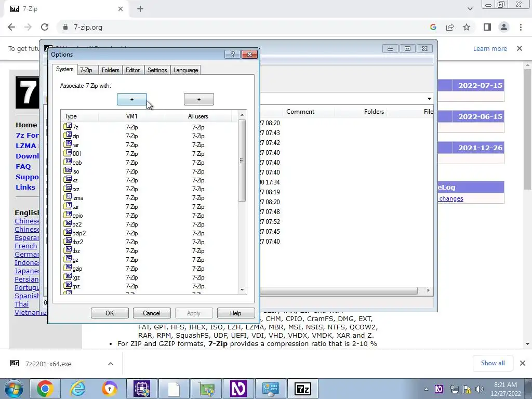Click the changes link under the log heading
The image size is (532, 399).
pyautogui.click(x=451, y=198)
